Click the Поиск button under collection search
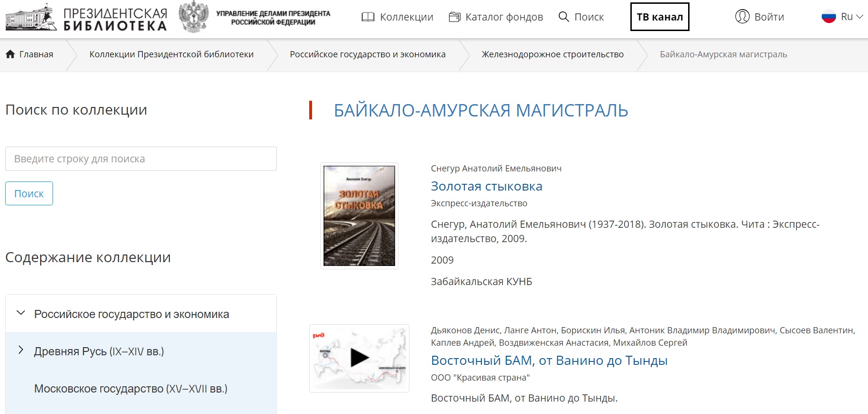This screenshot has width=868, height=414. (29, 193)
